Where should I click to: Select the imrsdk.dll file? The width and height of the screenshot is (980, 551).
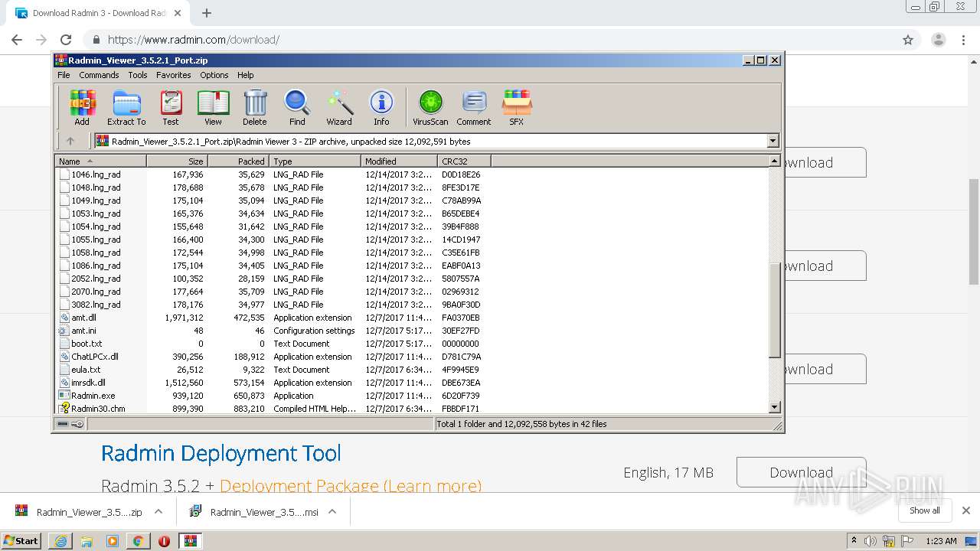[x=88, y=383]
